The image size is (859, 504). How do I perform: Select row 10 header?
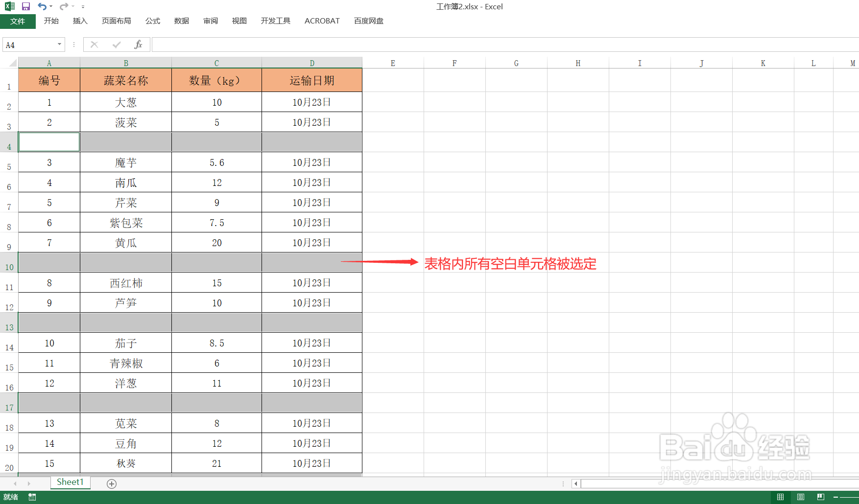coord(9,263)
